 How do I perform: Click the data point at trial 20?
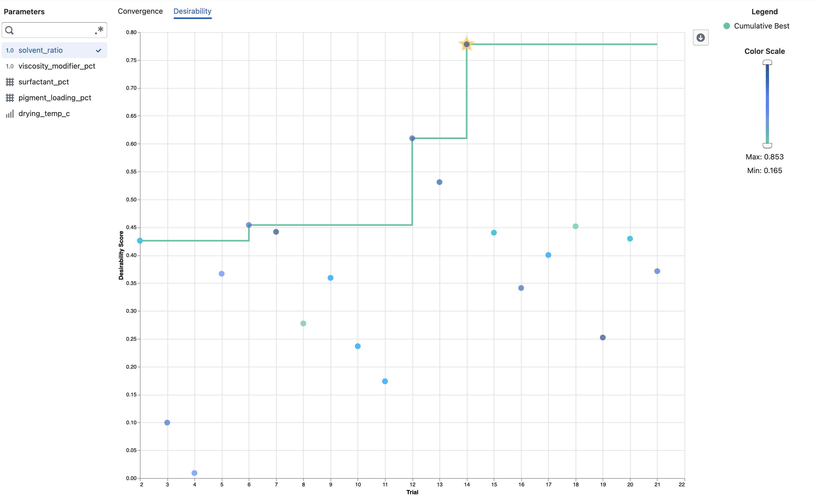click(630, 239)
